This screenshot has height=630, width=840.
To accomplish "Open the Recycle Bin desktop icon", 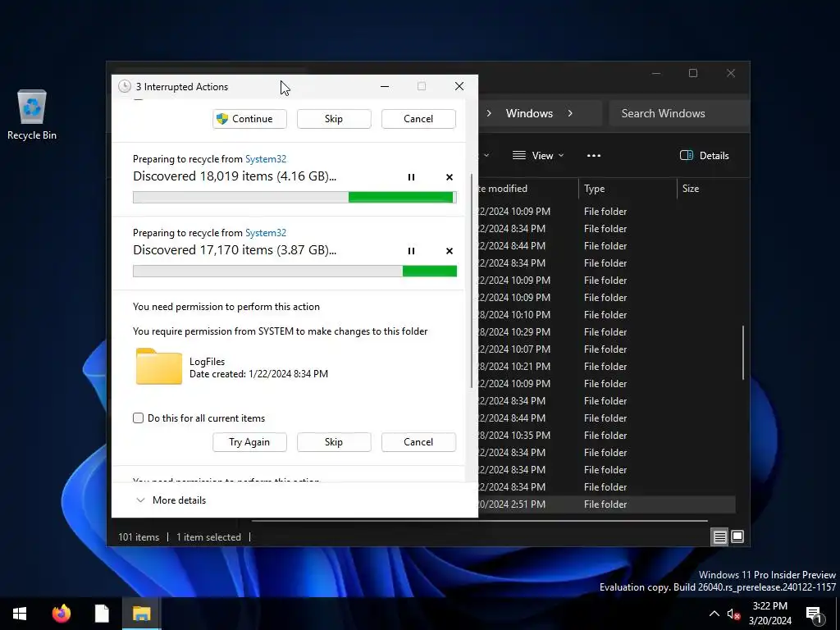I will pyautogui.click(x=32, y=115).
